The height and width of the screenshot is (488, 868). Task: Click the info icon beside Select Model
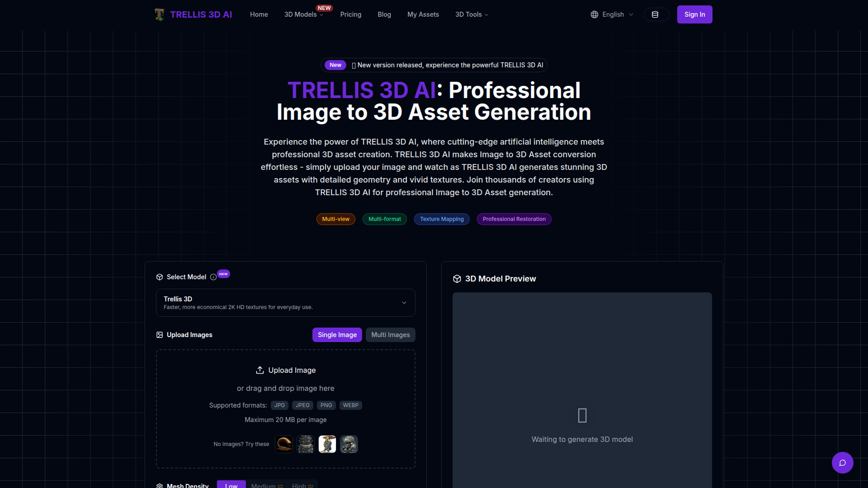[213, 277]
